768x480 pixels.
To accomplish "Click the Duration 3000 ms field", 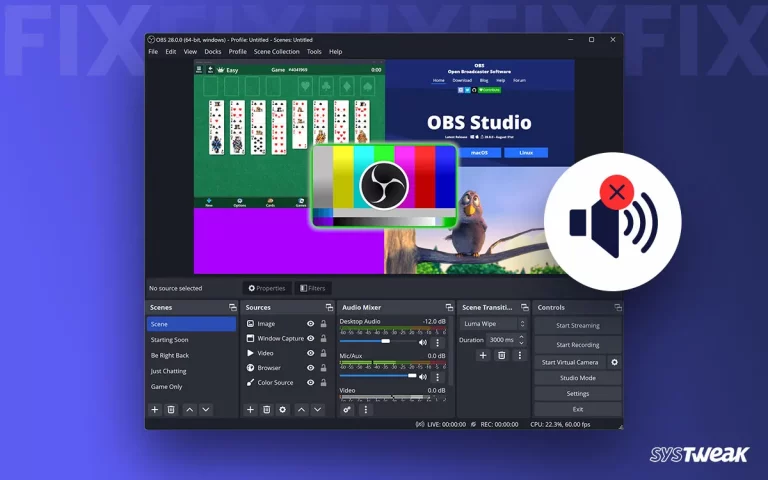I will click(x=502, y=339).
